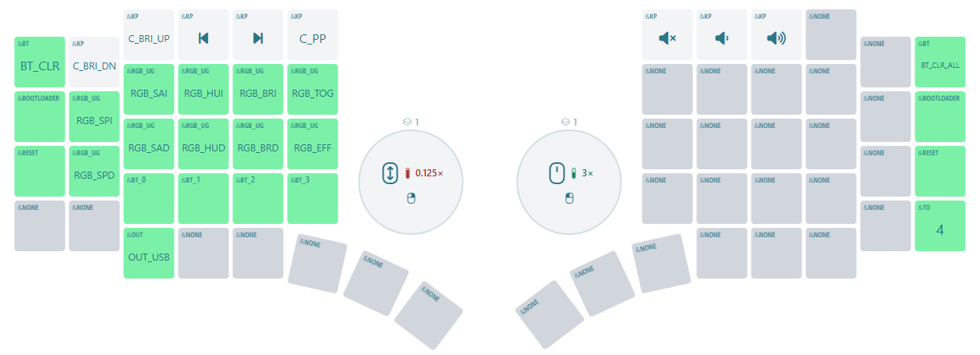Click small mouse icon under 0.125× label
This screenshot has width=980, height=355.
click(412, 199)
